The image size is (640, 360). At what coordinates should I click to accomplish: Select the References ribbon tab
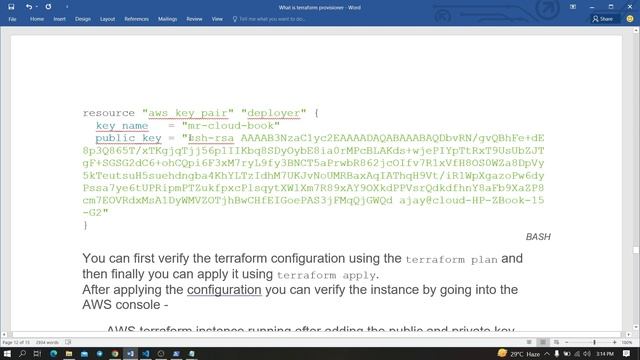pyautogui.click(x=136, y=19)
